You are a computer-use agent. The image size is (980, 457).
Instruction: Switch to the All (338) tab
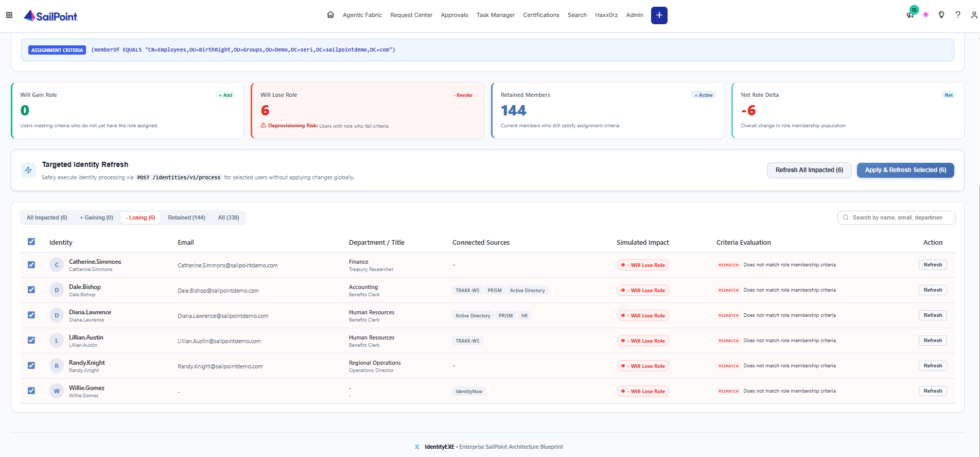229,217
